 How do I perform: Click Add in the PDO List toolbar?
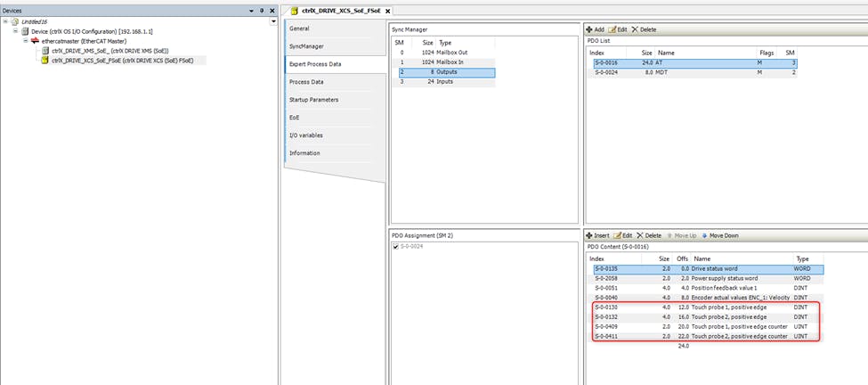pyautogui.click(x=595, y=29)
